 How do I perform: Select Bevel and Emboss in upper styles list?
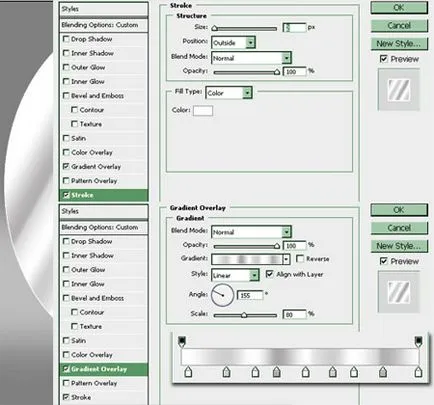pyautogui.click(x=97, y=96)
